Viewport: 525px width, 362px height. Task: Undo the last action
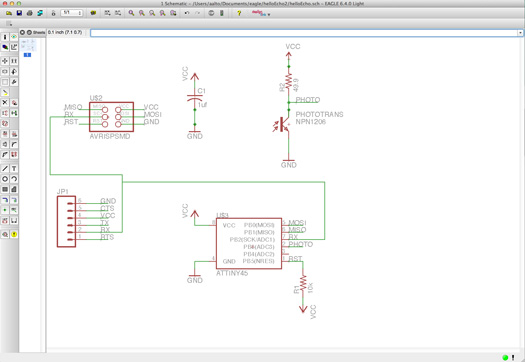[x=187, y=13]
